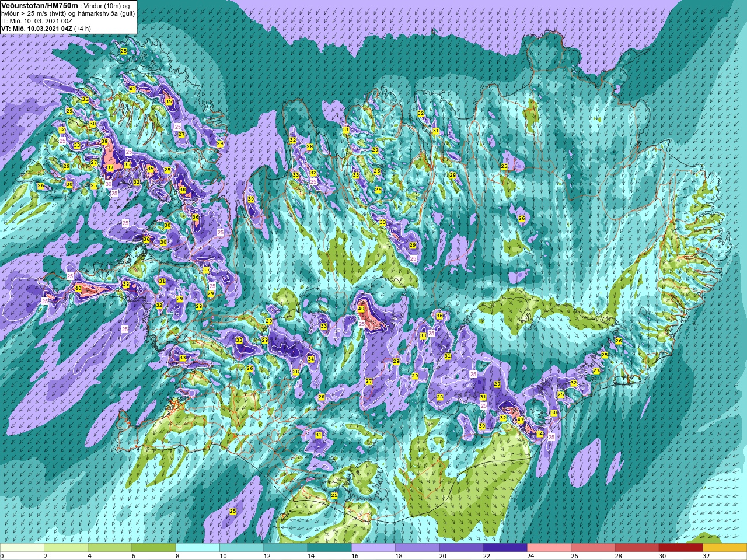The width and height of the screenshot is (747, 560).
Task: Click the '16' tick label under the color bar
Action: 355,556
